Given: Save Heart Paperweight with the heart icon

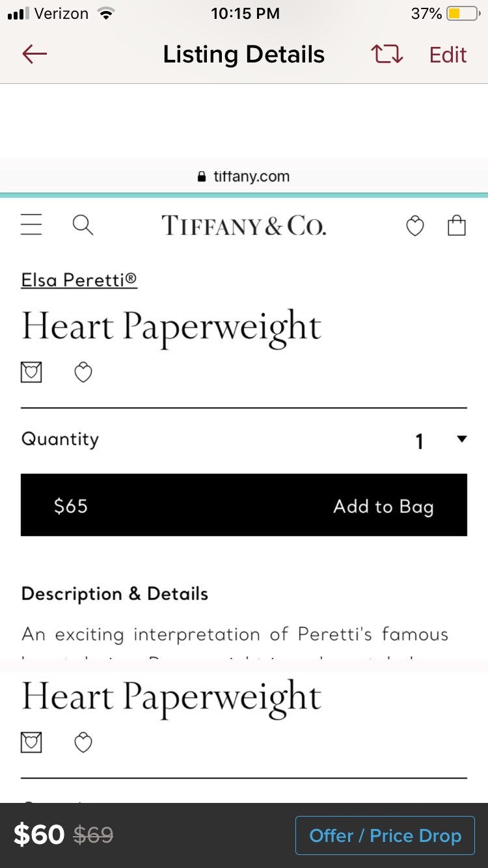Looking at the screenshot, I should 83,373.
